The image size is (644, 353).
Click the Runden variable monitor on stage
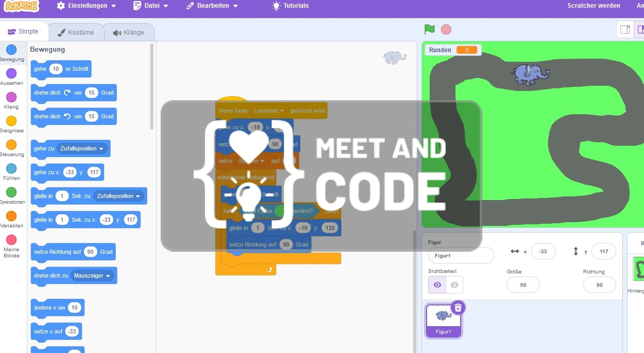(x=453, y=50)
